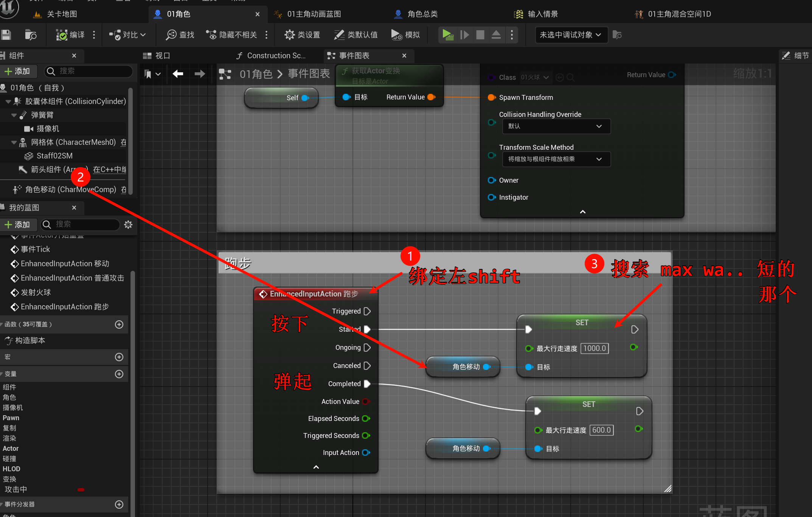The width and height of the screenshot is (812, 517).
Task: Click the 添加 button in Components panel
Action: [x=17, y=71]
